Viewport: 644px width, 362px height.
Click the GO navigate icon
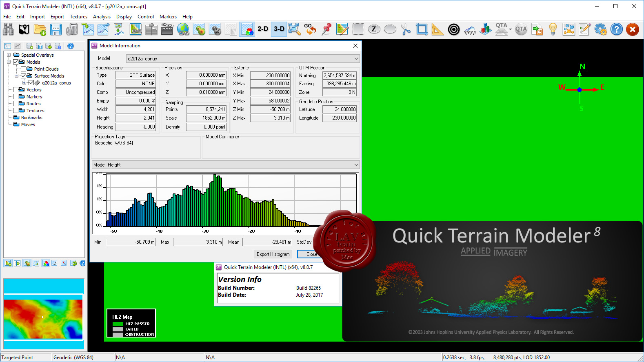pyautogui.click(x=311, y=29)
